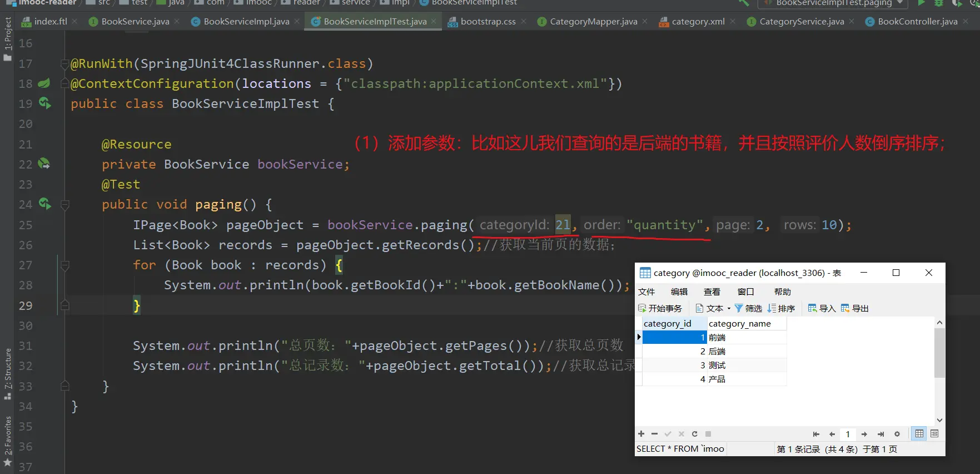Click the 开始事务 button
The image size is (980, 474).
pos(660,308)
